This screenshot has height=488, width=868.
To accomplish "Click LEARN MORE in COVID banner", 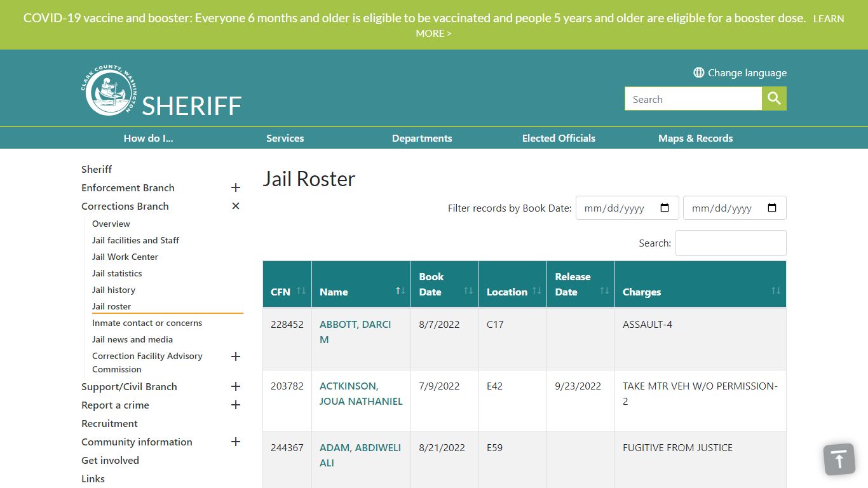I will [x=630, y=26].
